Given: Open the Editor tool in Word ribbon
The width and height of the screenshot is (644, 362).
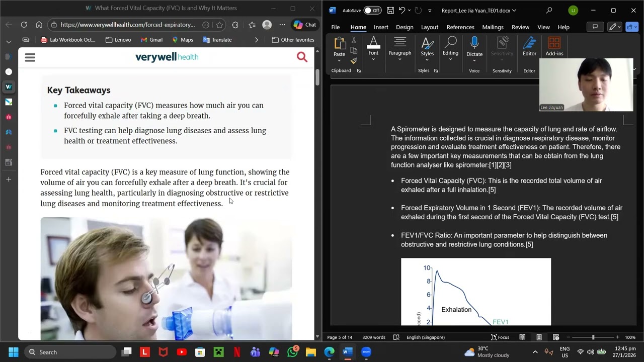Looking at the screenshot, I should (x=529, y=47).
